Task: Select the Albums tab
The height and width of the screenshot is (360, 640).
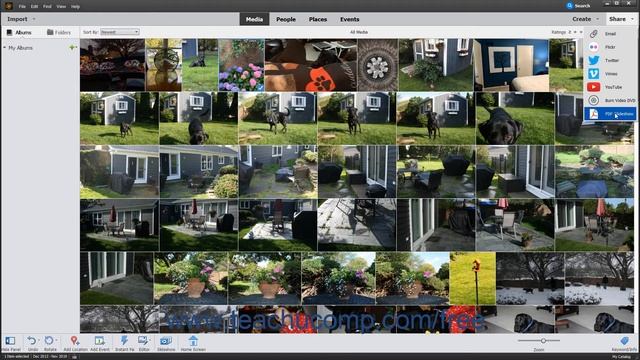Action: pos(19,32)
